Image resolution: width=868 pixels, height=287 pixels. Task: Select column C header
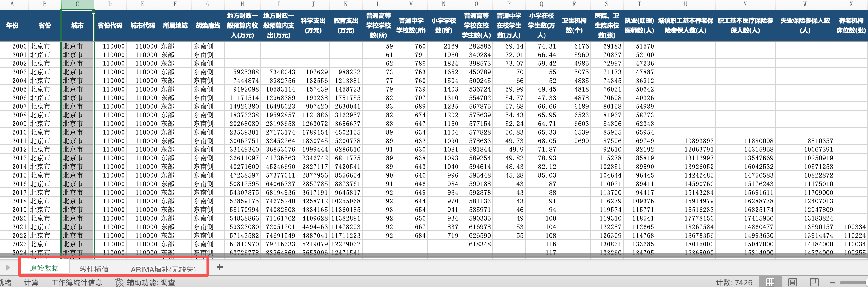77,4
